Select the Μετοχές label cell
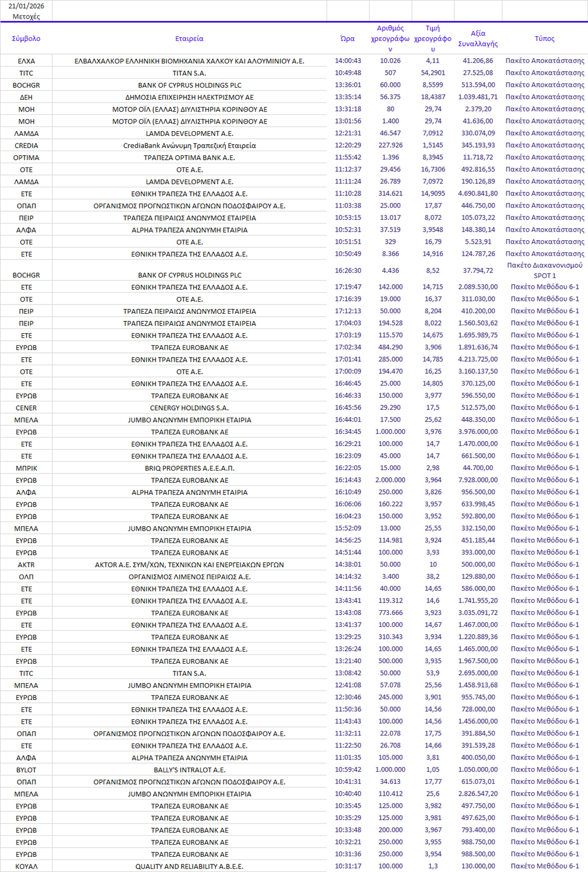Viewport: 588px width, 872px height. coord(26,17)
